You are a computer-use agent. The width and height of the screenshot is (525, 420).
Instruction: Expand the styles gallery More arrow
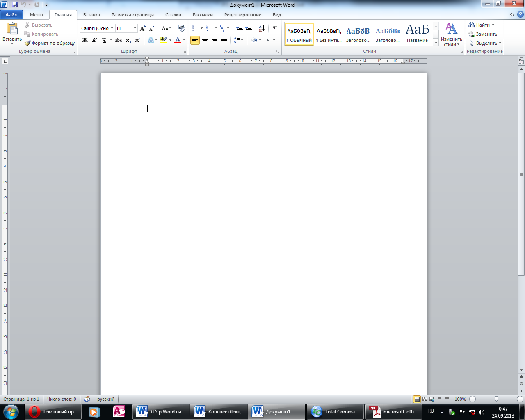(436, 43)
